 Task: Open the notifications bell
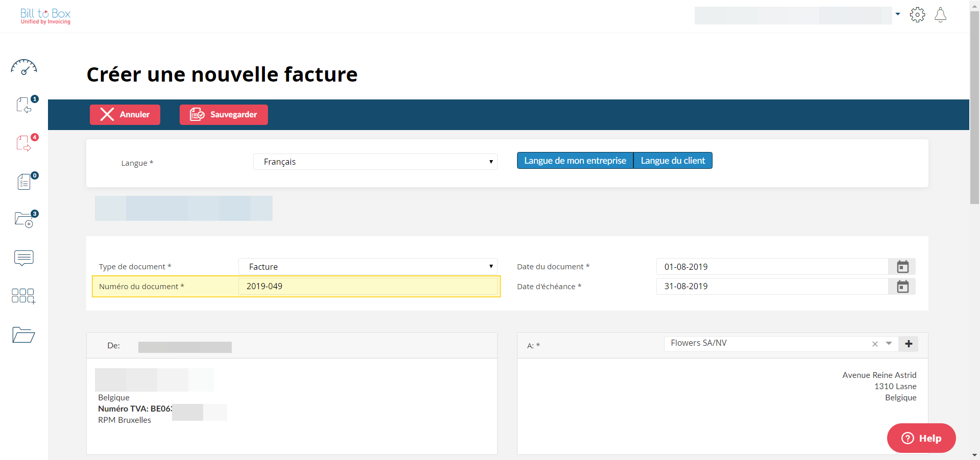940,15
